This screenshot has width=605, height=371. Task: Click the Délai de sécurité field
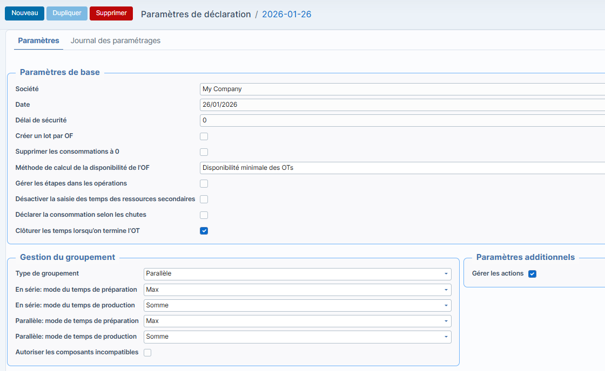[402, 120]
